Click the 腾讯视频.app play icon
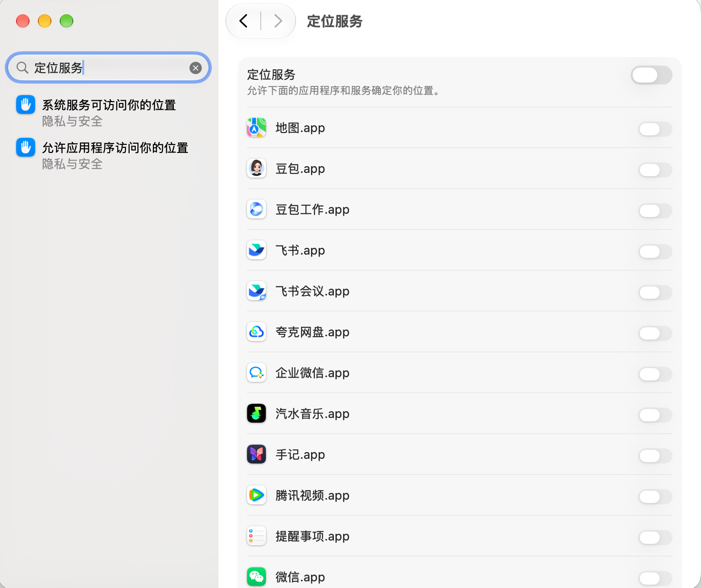The height and width of the screenshot is (588, 701). tap(256, 495)
